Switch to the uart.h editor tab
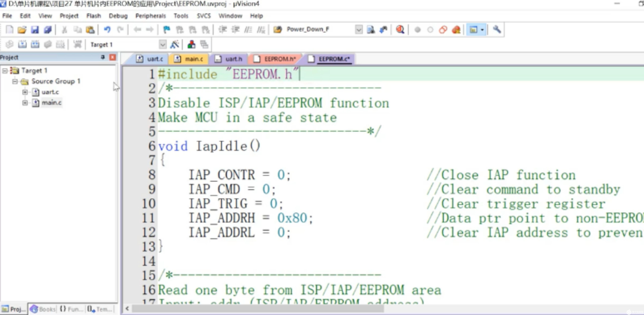The image size is (644, 315). coord(229,59)
